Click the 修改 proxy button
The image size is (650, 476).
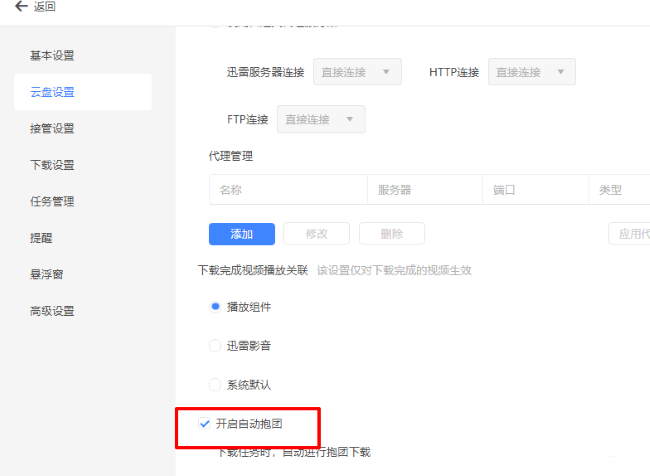(316, 234)
